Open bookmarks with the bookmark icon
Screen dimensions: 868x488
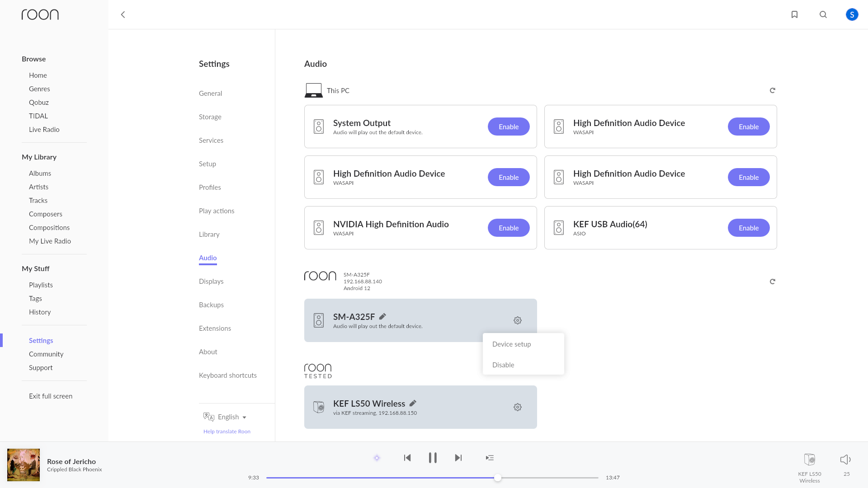(794, 14)
